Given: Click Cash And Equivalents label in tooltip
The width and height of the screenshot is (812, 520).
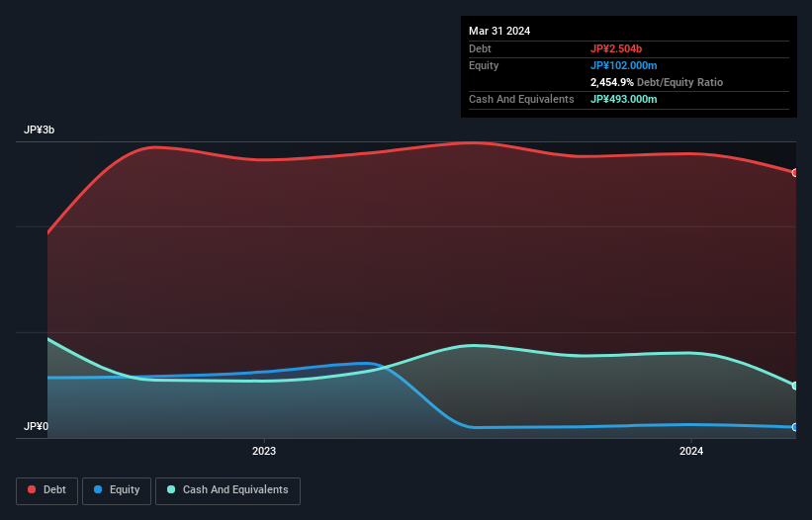Looking at the screenshot, I should pos(521,99).
